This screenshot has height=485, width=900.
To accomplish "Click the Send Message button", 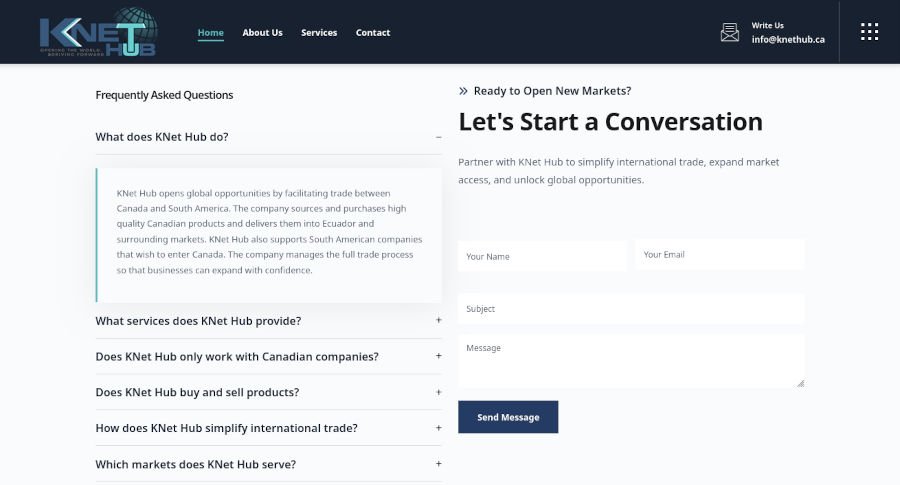I will [508, 417].
